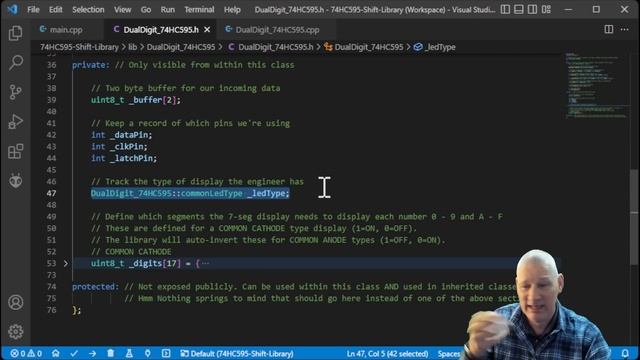
Task: Click the Split Editor Right icon
Action: point(609,29)
